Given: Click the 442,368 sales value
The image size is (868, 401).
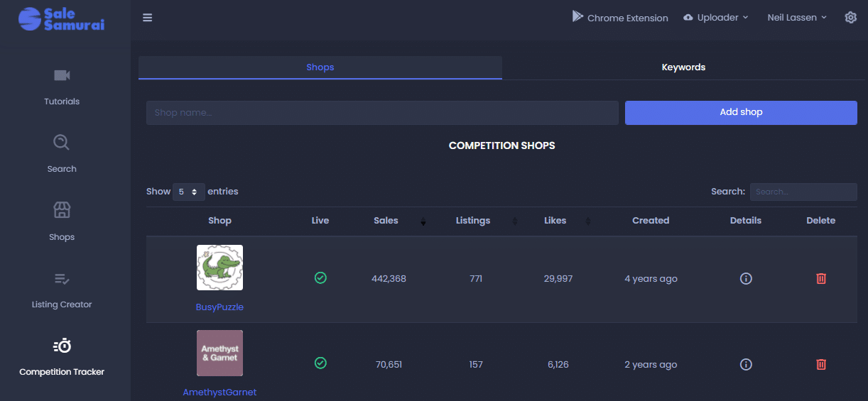Looking at the screenshot, I should pyautogui.click(x=389, y=279).
